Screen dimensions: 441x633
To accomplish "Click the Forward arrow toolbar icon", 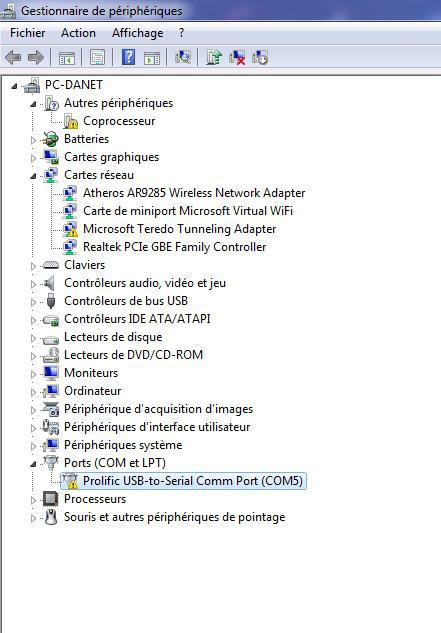I will click(36, 57).
